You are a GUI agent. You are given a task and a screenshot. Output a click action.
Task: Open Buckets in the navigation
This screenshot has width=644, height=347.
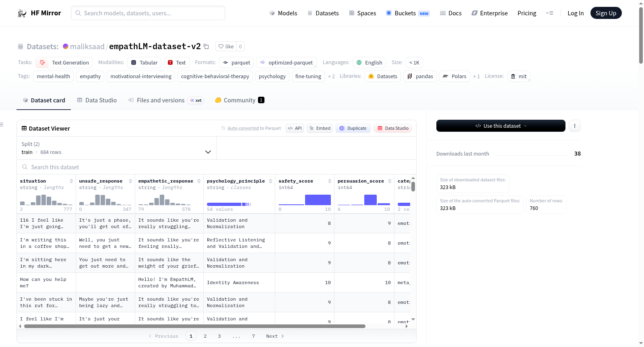(408, 13)
